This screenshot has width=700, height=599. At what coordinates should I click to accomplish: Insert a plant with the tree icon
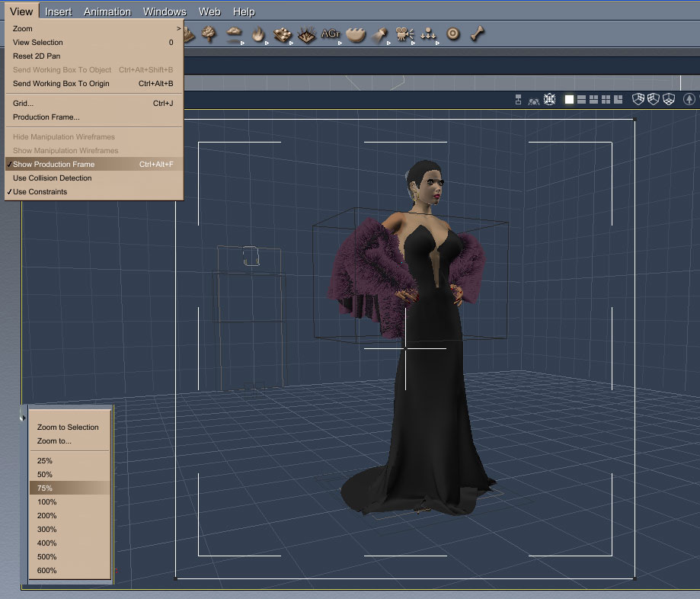click(209, 34)
